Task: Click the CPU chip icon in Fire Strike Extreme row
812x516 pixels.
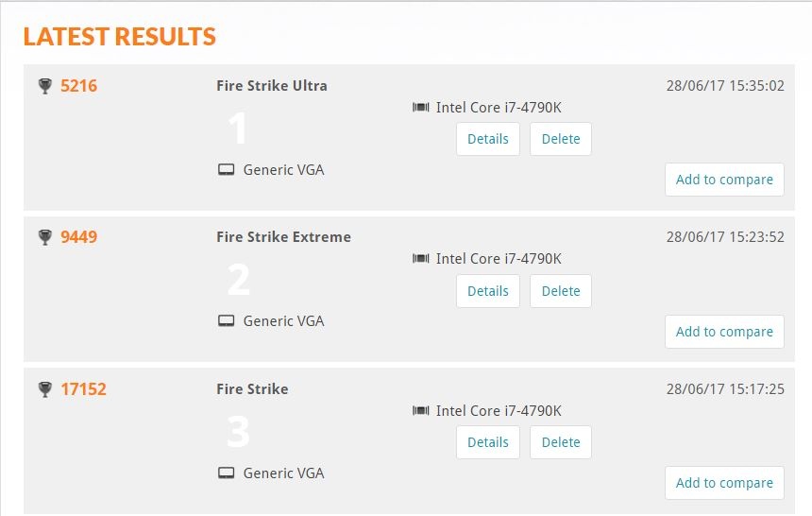Action: [421, 259]
